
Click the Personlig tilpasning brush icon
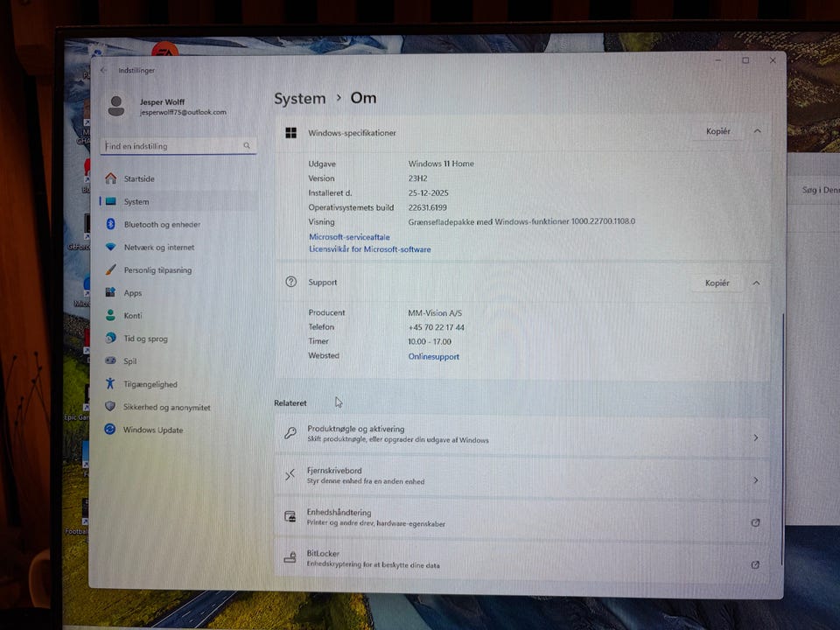[x=111, y=269]
